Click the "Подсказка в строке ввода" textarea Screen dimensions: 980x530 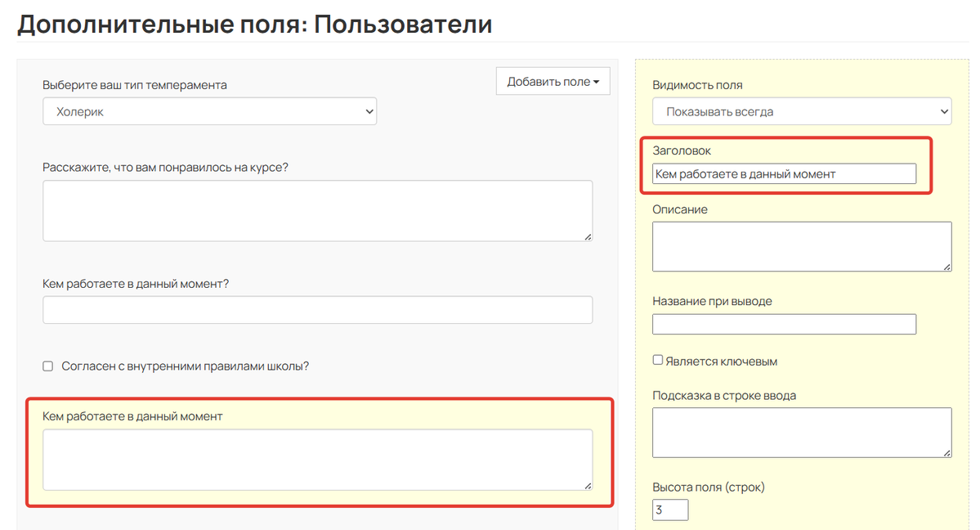click(x=800, y=432)
